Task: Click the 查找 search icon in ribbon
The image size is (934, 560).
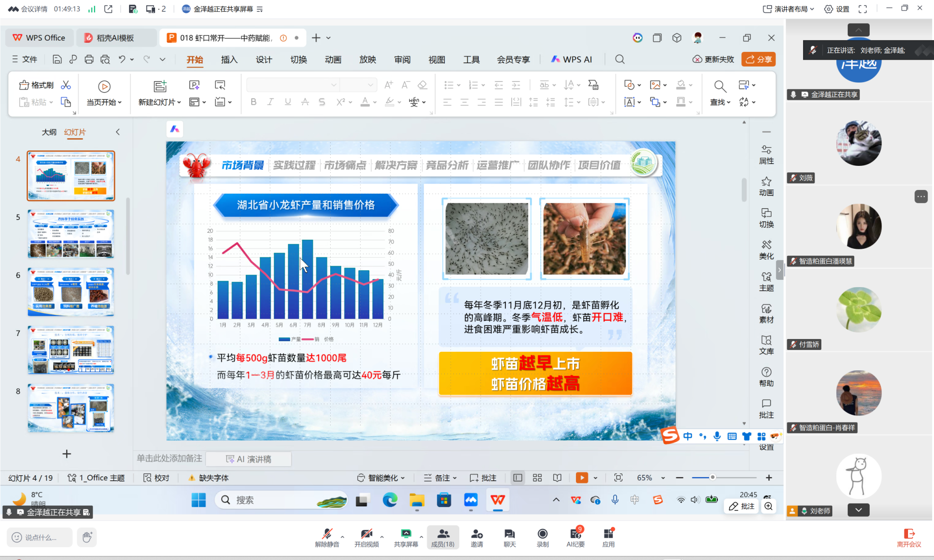Action: tap(720, 87)
